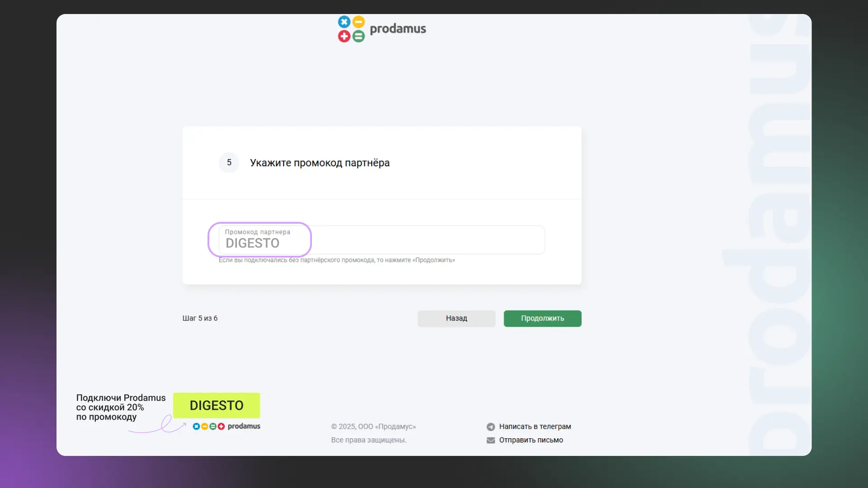
Task: Click the Prodamus logo at top
Action: point(382,29)
